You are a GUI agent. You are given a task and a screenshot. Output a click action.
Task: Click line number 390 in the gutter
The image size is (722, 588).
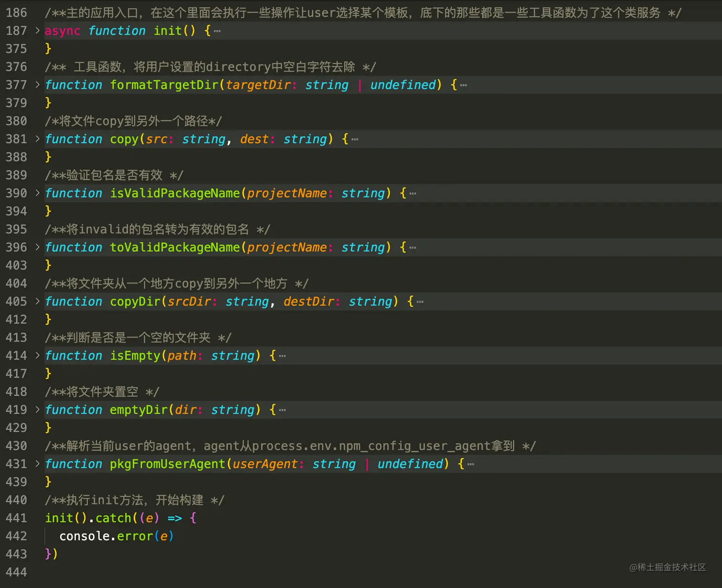tap(16, 193)
